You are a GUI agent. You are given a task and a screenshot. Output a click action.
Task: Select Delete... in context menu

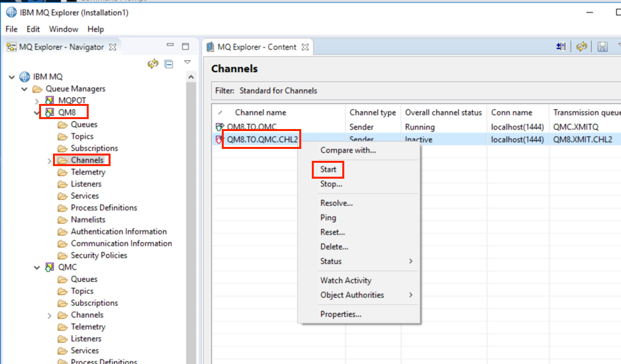pos(334,247)
